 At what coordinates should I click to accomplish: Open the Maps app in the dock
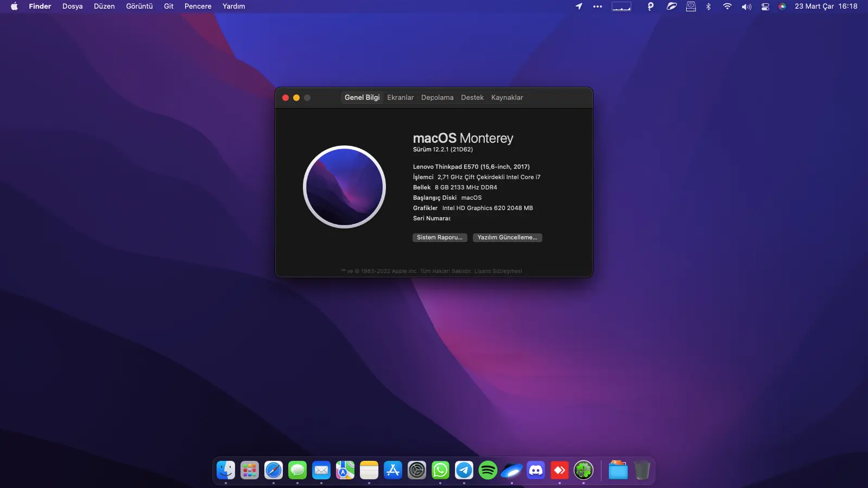(x=345, y=470)
